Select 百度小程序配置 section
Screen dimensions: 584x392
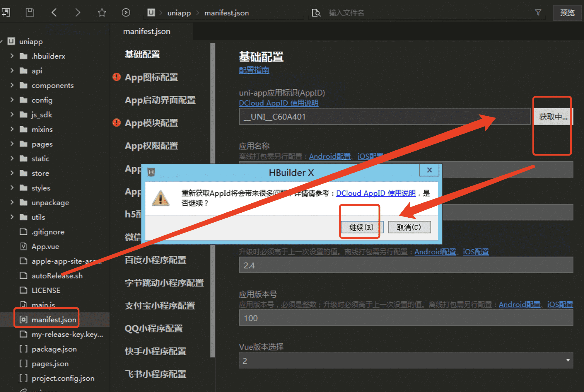click(x=156, y=260)
